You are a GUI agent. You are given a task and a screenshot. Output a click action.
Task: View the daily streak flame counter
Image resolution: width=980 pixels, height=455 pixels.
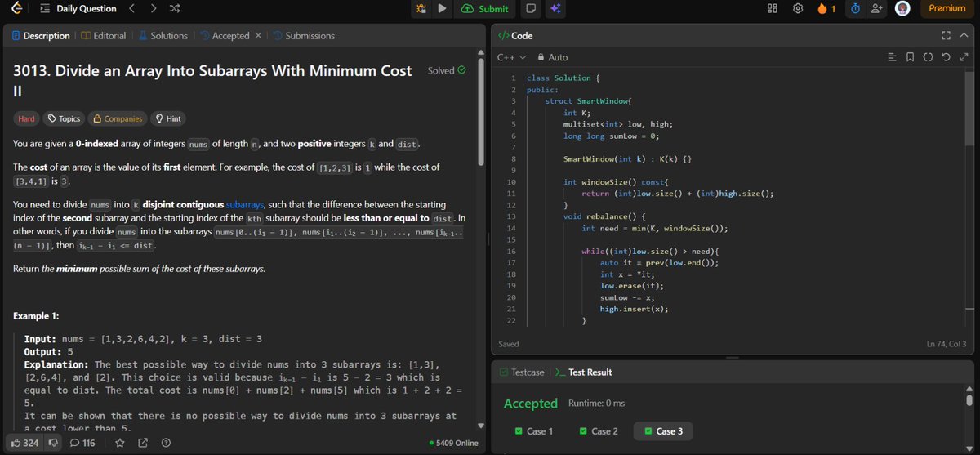click(x=826, y=9)
